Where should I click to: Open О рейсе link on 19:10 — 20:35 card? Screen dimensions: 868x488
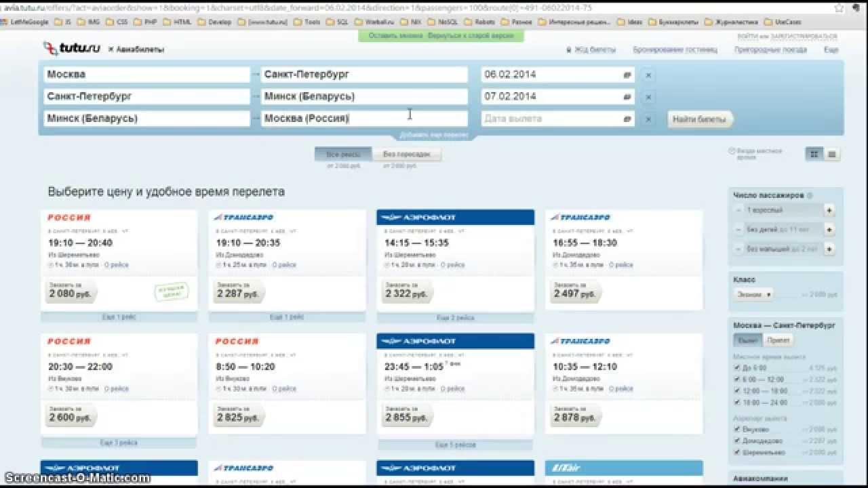coord(285,265)
